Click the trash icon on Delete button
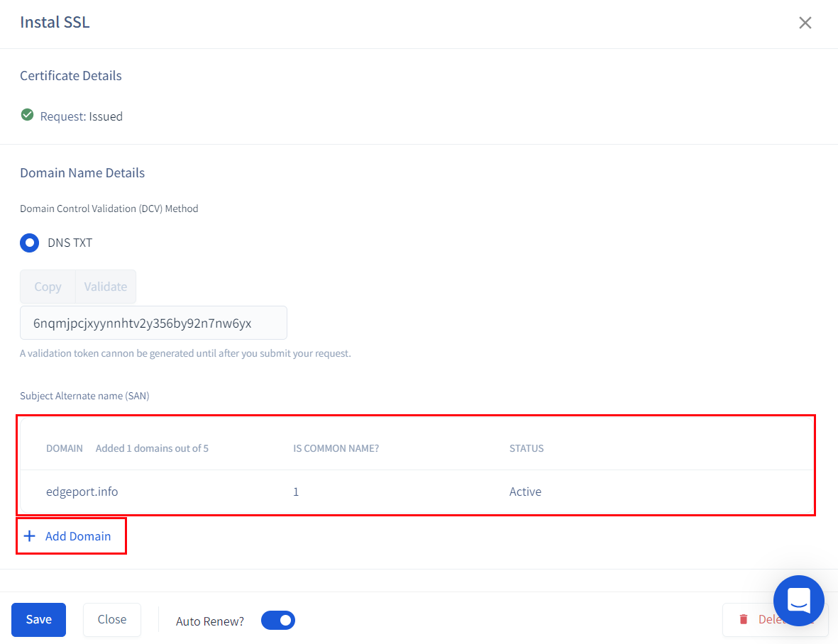 pos(744,619)
